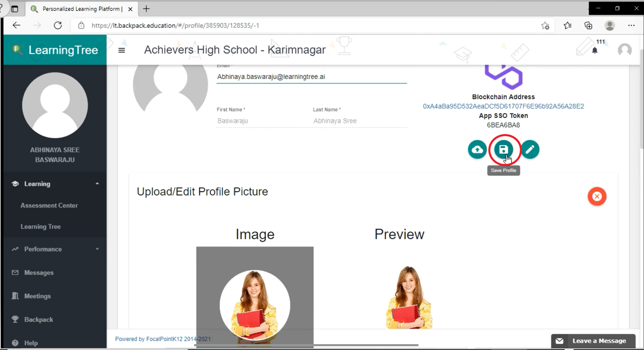Open the user avatar menu in header
This screenshot has height=350, width=644.
[x=624, y=50]
